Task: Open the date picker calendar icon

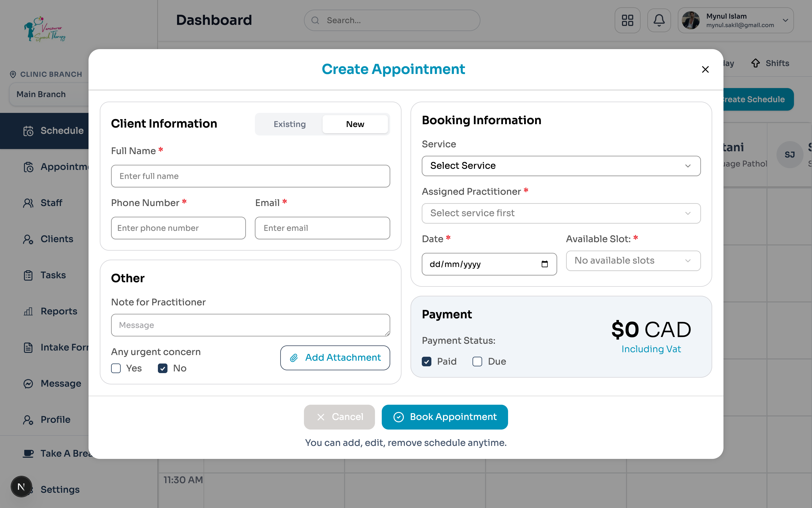Action: coord(545,264)
